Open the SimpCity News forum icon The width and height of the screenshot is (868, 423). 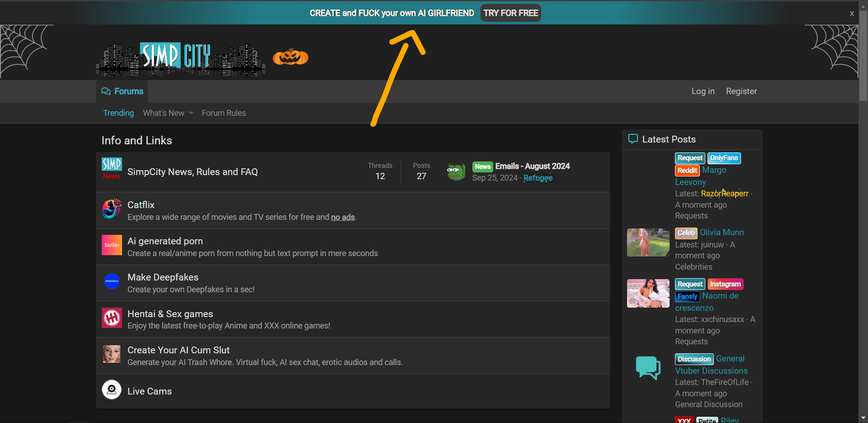tap(112, 169)
